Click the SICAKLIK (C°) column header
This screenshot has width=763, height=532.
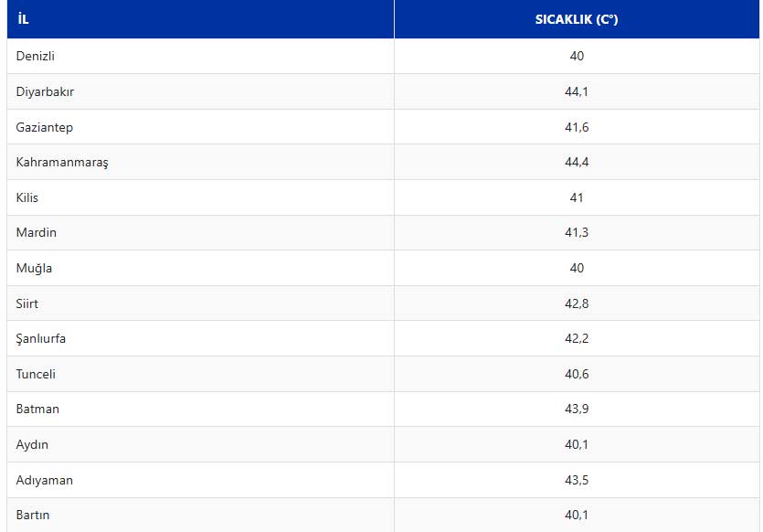tap(577, 19)
